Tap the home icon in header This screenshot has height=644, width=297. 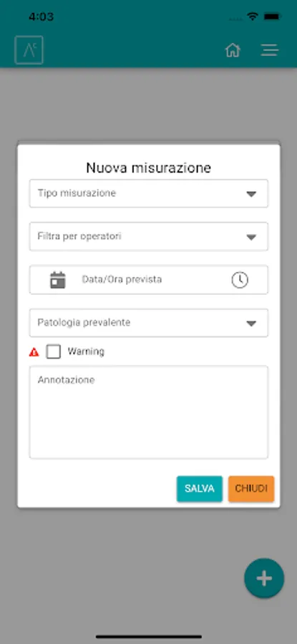pyautogui.click(x=233, y=50)
